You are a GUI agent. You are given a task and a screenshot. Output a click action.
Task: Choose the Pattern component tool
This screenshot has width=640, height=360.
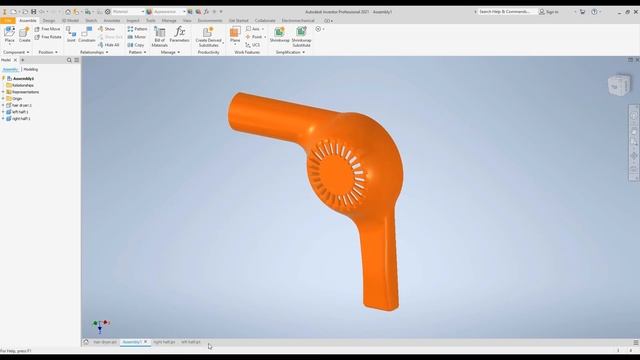138,29
